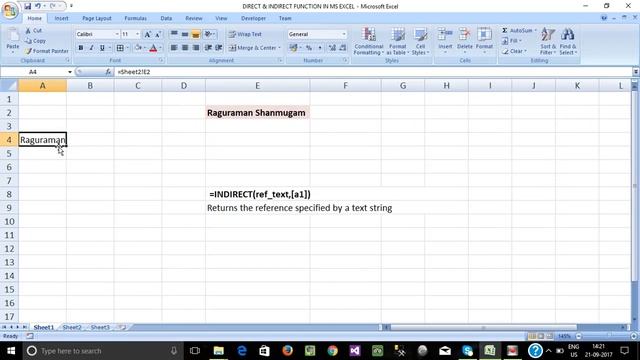Click the Office Button
The width and height of the screenshot is (640, 360).
coord(10,11)
